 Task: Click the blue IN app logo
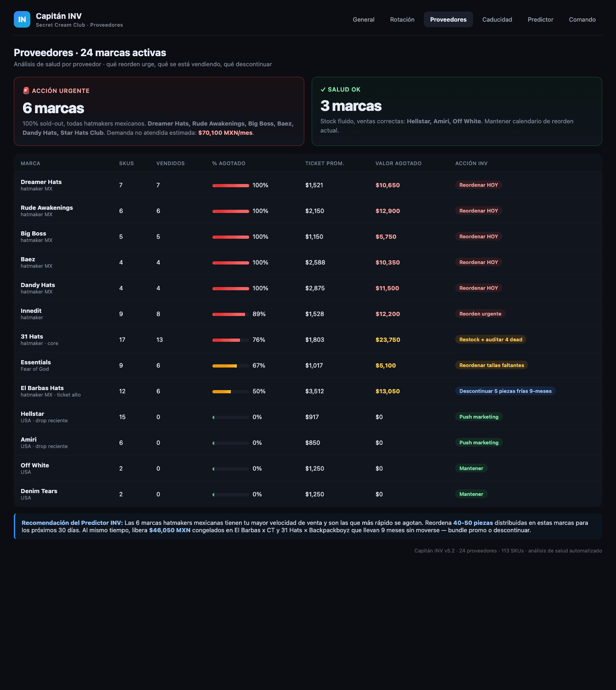(22, 19)
